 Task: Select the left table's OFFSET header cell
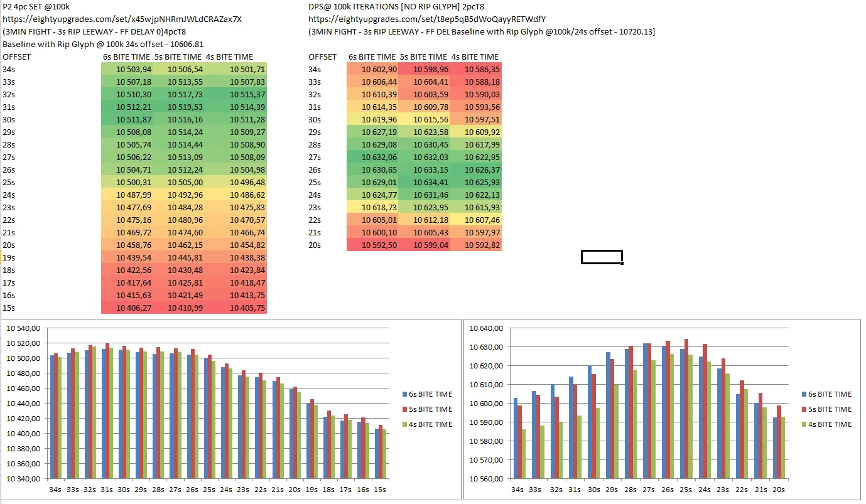pyautogui.click(x=17, y=56)
